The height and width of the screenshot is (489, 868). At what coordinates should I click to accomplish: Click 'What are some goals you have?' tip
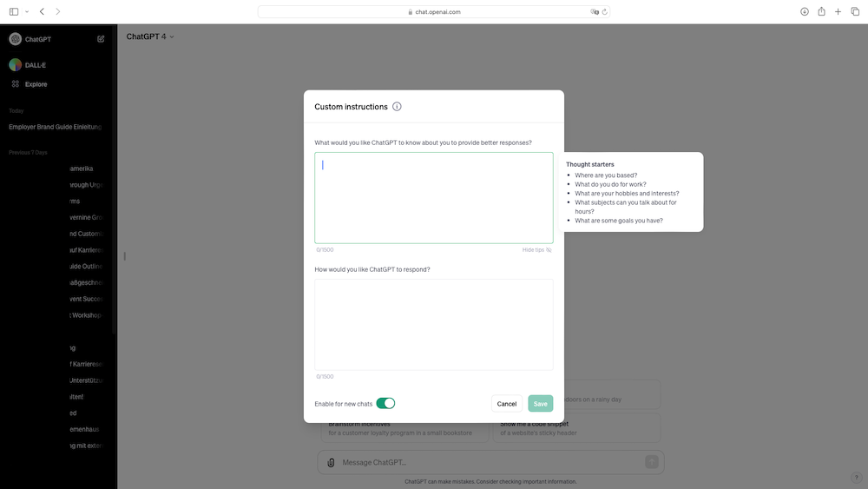tap(618, 221)
